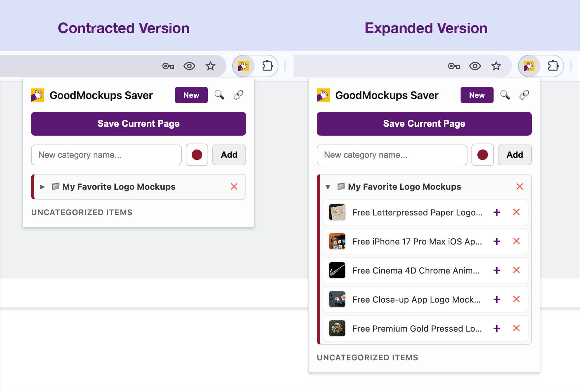Screen dimensions: 580x392
Task: Click link chain icon in contracted popup
Action: coord(239,95)
